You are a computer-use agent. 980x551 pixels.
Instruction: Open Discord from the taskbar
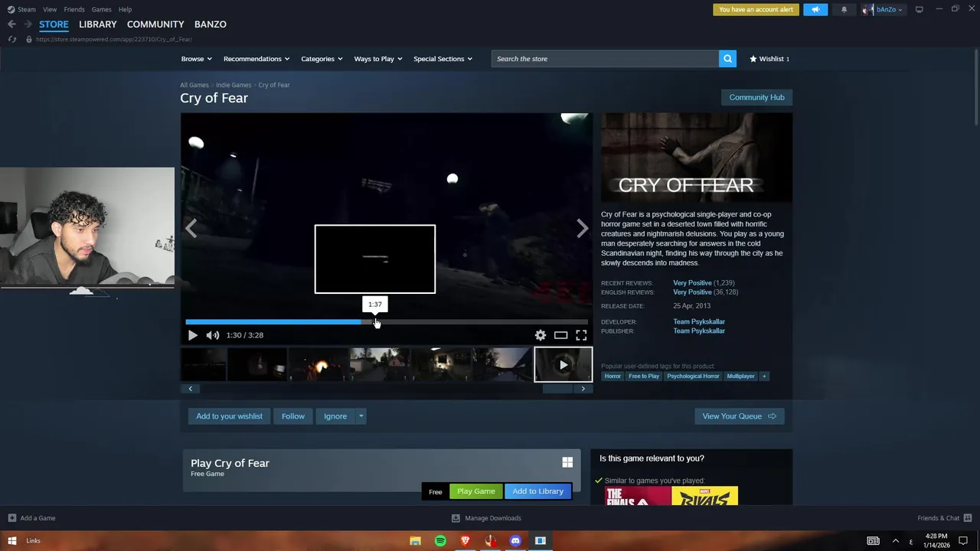pyautogui.click(x=515, y=541)
